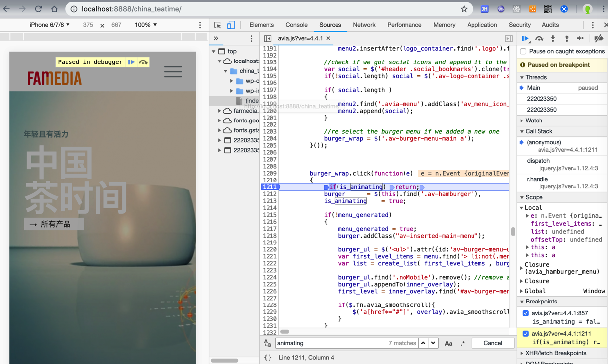Toggle the device toolbar icon

click(x=231, y=25)
